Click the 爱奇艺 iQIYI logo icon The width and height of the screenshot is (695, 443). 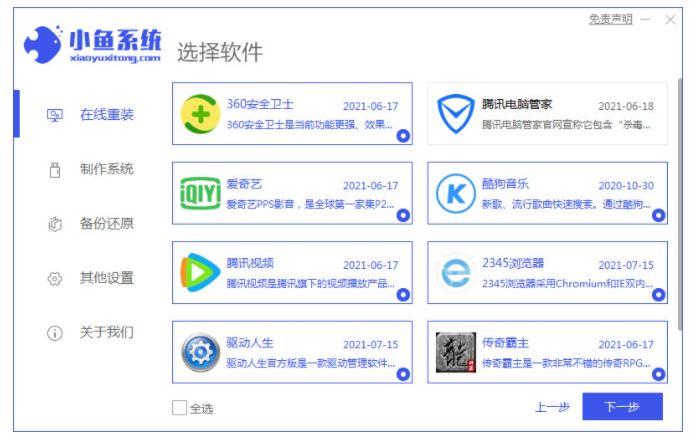point(201,193)
